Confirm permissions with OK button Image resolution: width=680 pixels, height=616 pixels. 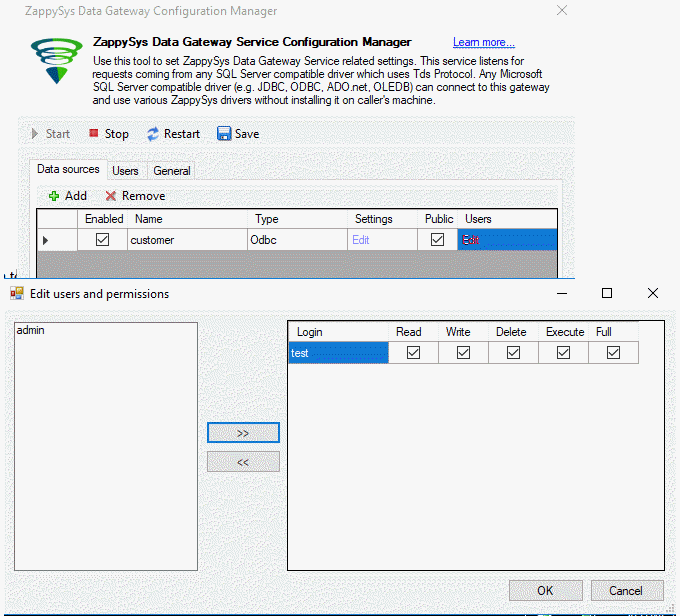546,590
